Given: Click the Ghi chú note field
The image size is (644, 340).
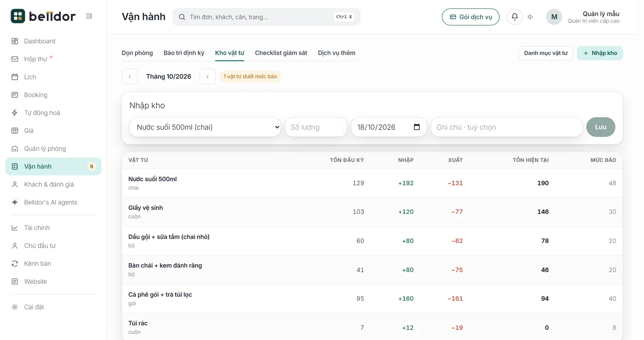Looking at the screenshot, I should point(506,127).
